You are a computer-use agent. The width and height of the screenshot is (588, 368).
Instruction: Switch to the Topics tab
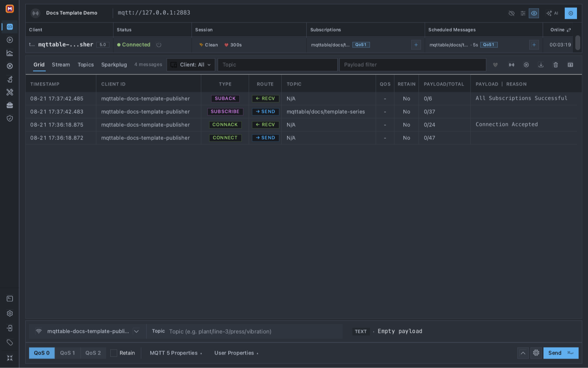(x=86, y=65)
